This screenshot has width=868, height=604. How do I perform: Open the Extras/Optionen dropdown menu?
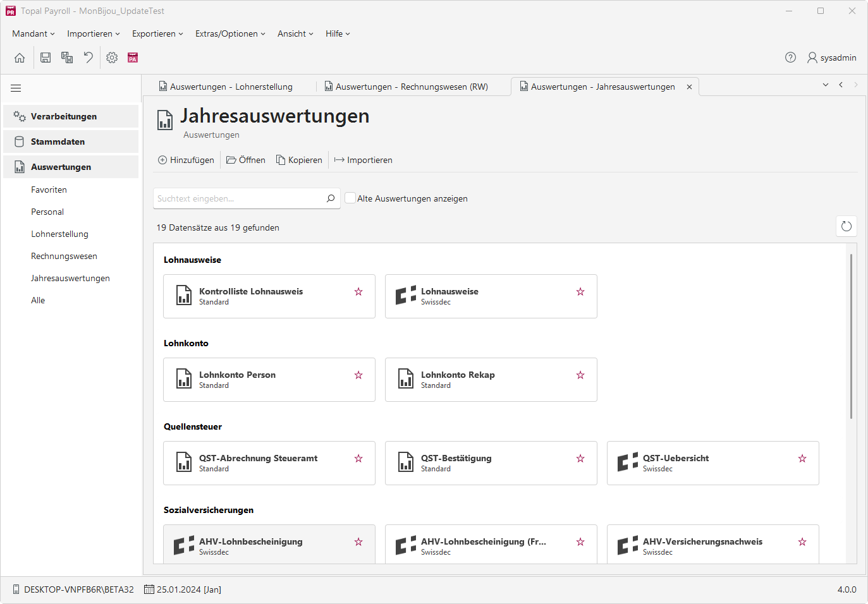[x=230, y=33]
